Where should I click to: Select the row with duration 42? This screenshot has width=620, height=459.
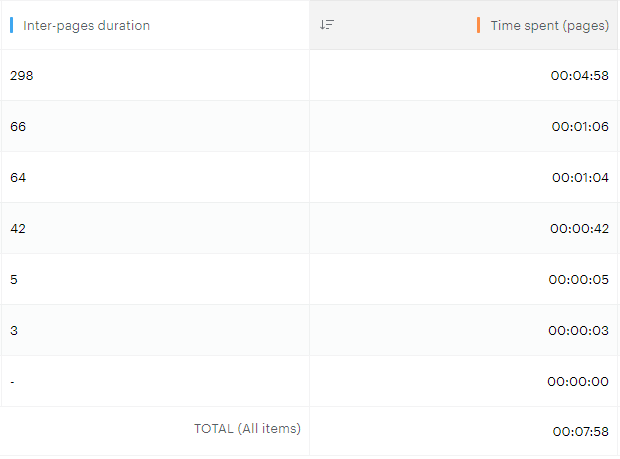click(x=18, y=229)
